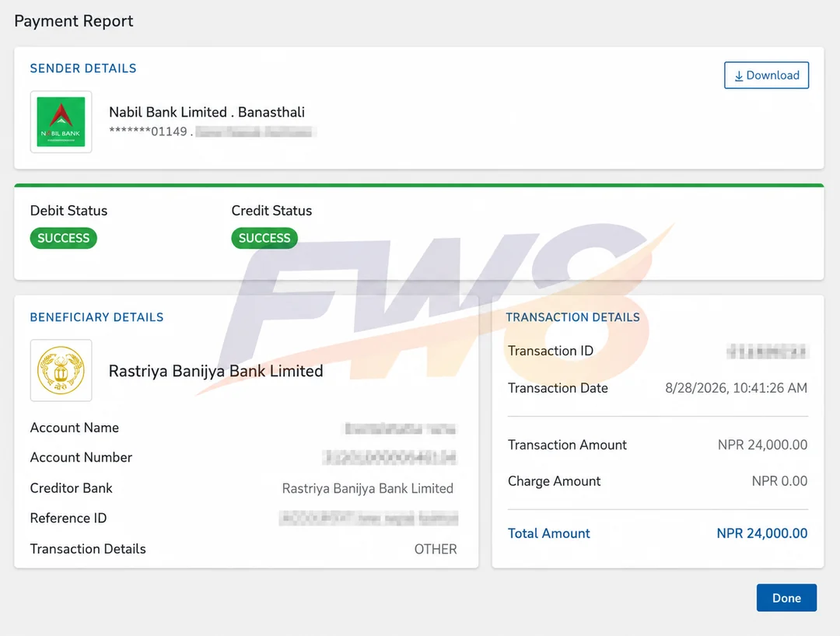Select masked account number ending 01149
The image size is (840, 636).
[148, 131]
